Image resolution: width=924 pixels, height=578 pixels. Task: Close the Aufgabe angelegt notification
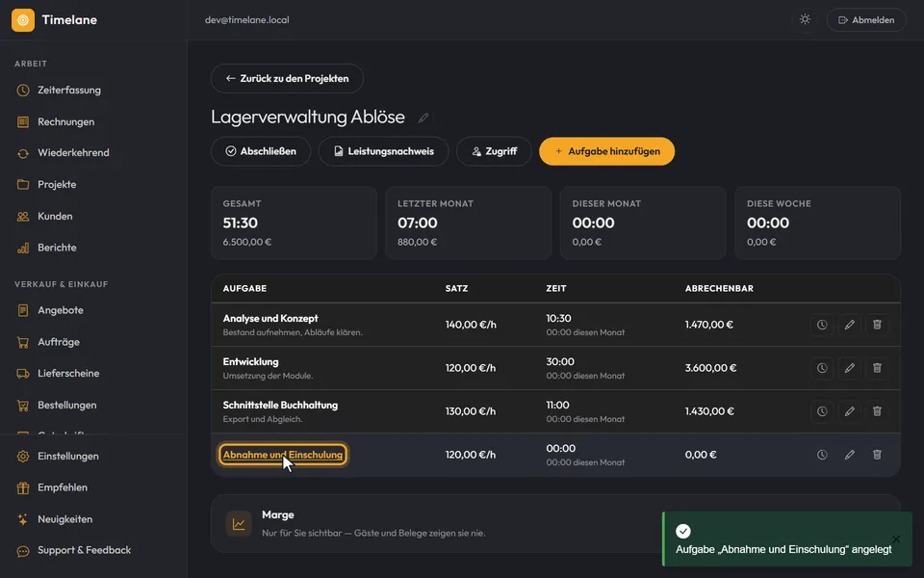coord(896,539)
